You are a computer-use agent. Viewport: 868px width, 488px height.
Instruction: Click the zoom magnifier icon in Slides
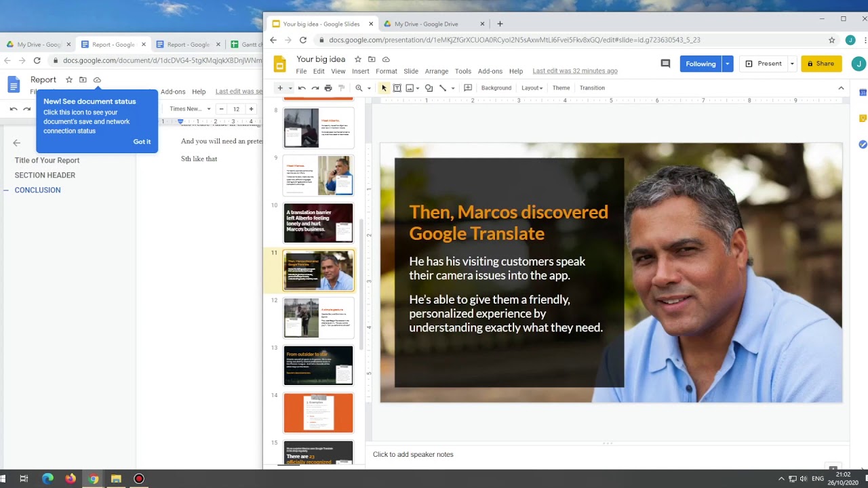359,88
